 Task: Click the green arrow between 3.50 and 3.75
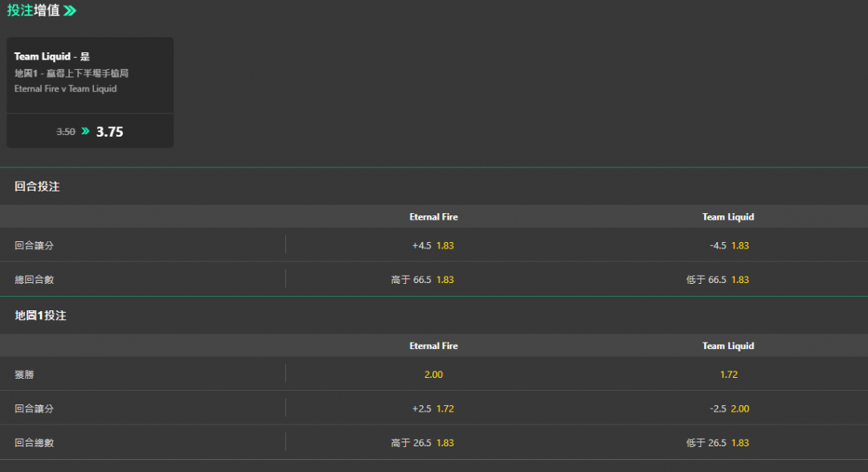pos(85,131)
